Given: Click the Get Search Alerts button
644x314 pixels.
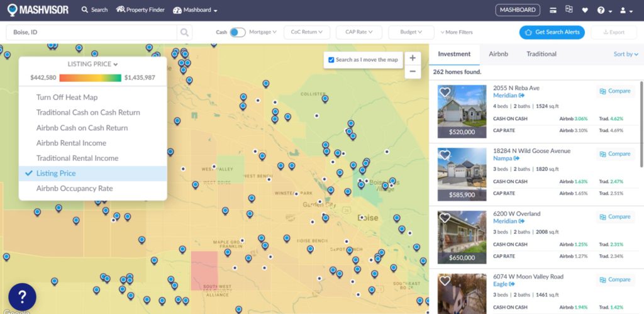Looking at the screenshot, I should (552, 32).
